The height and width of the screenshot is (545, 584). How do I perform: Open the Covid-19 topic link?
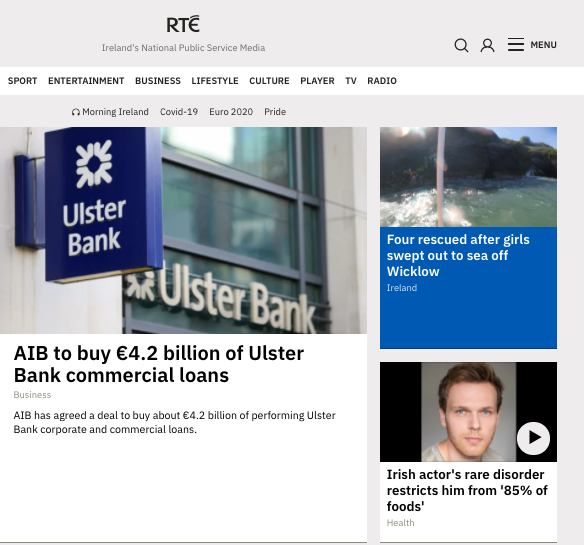[x=179, y=112]
